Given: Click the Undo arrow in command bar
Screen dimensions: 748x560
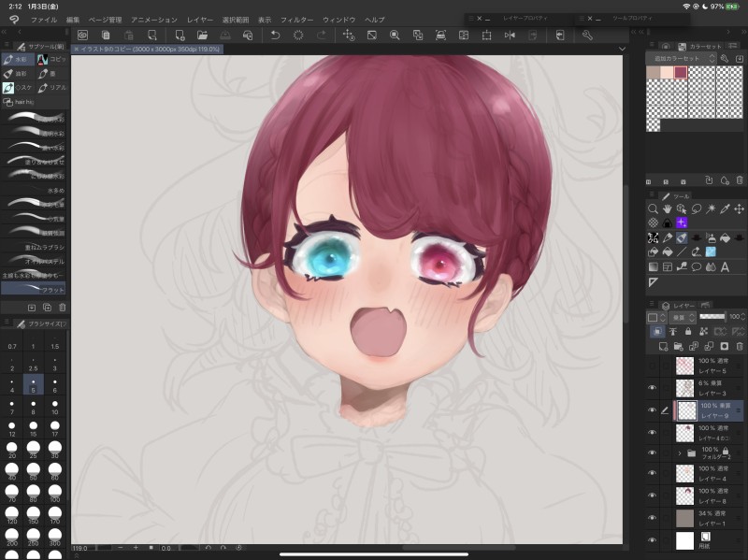Looking at the screenshot, I should click(x=275, y=36).
